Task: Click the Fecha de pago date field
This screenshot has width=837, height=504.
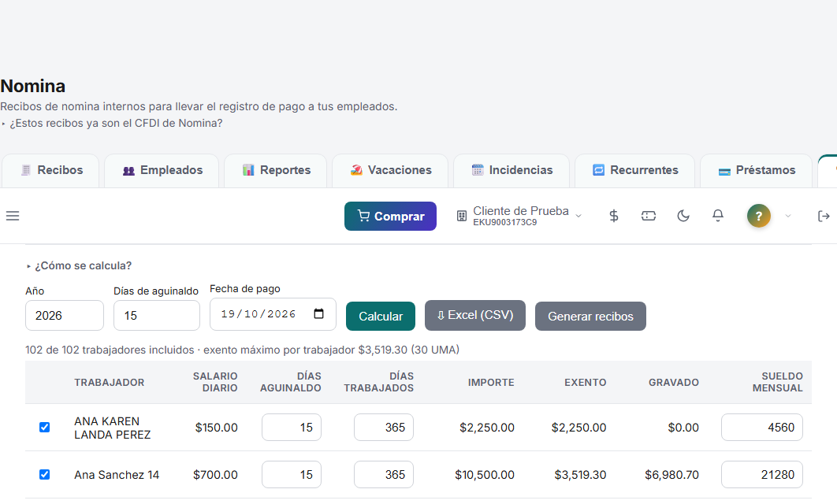Action: (273, 314)
